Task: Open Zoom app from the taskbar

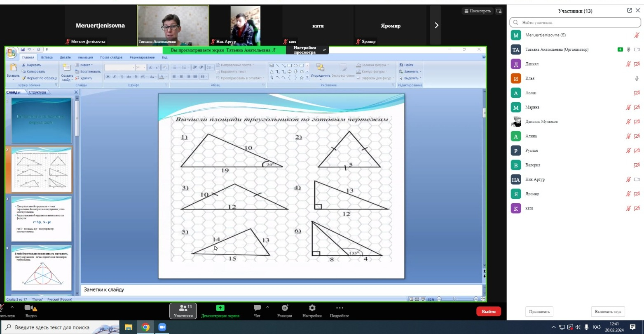Action: tap(162, 327)
